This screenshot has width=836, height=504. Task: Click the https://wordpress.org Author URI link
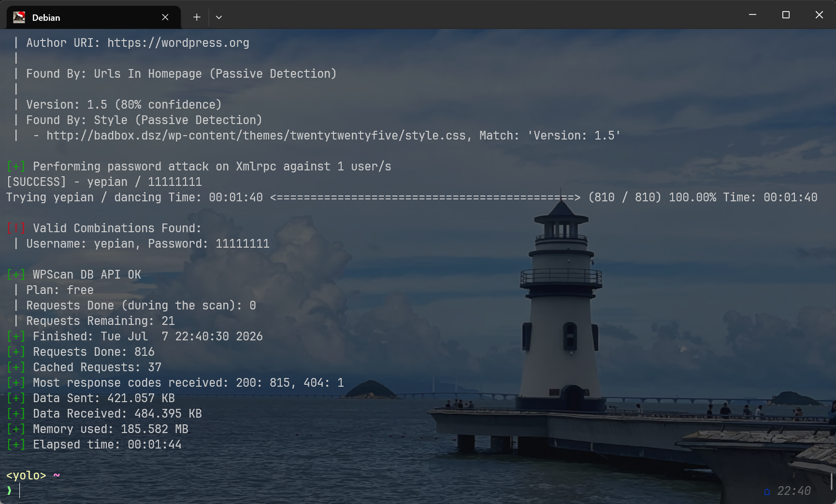click(178, 43)
